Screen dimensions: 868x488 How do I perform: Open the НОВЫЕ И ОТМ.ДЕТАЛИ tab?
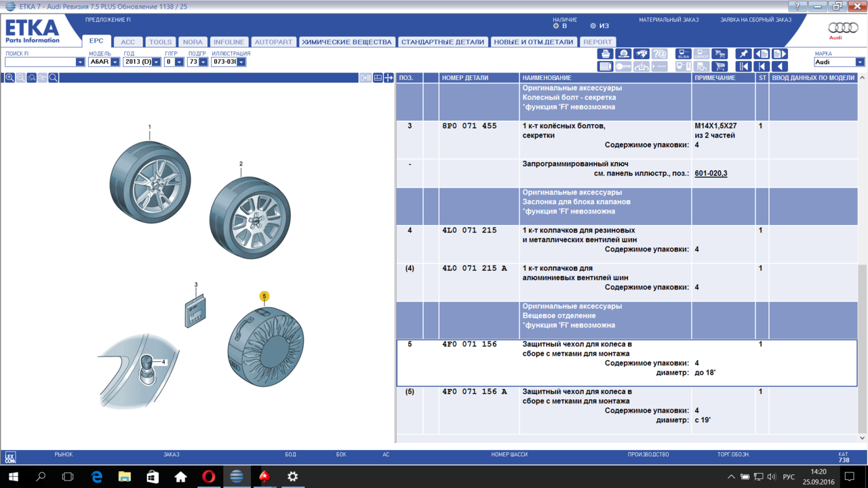coord(534,42)
